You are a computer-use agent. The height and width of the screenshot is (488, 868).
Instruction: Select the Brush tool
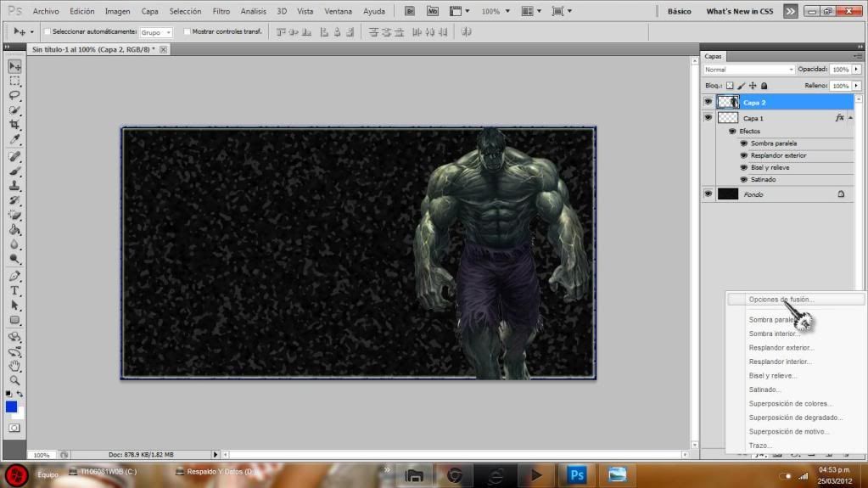click(x=15, y=171)
